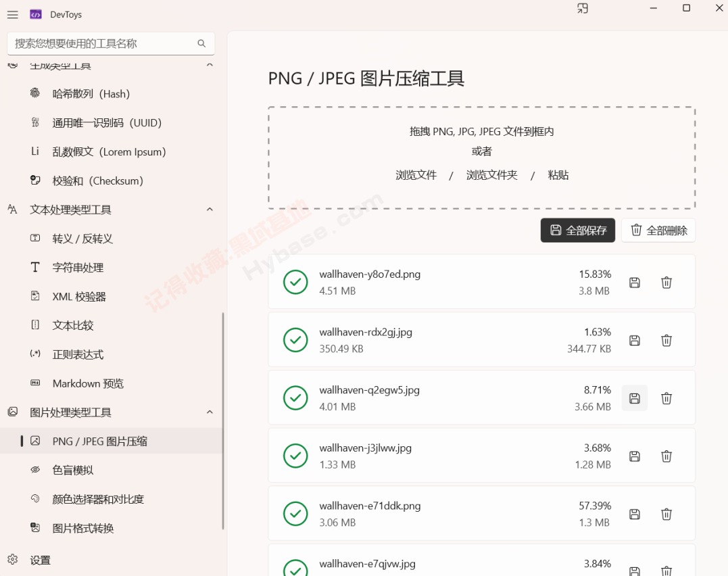Click the green checkmark for wallhaven-y8o7ed.png
728x576 pixels.
coord(295,282)
